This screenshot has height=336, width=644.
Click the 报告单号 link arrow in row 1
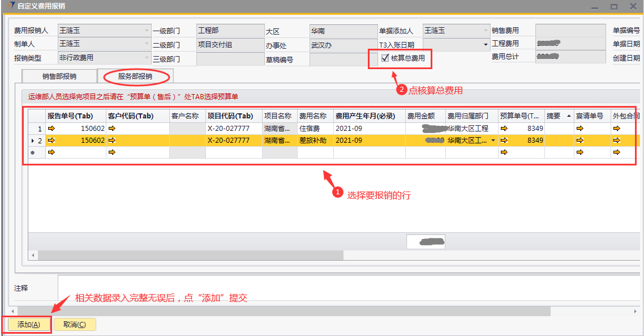51,129
